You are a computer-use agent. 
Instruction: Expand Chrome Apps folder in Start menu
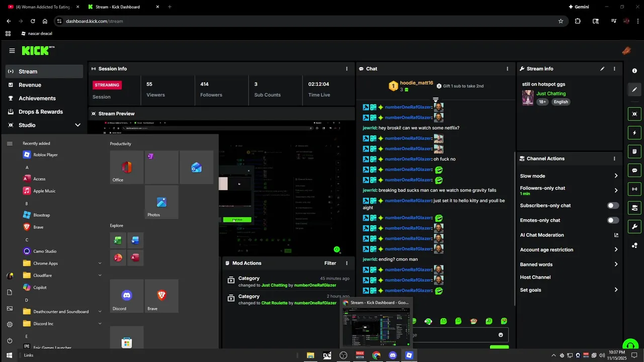(100, 263)
